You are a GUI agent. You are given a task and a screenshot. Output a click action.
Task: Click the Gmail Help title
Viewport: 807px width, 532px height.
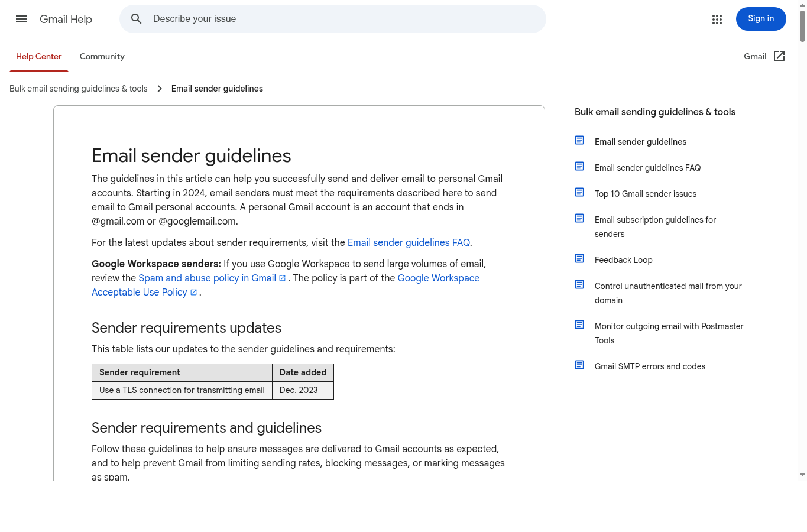[66, 19]
